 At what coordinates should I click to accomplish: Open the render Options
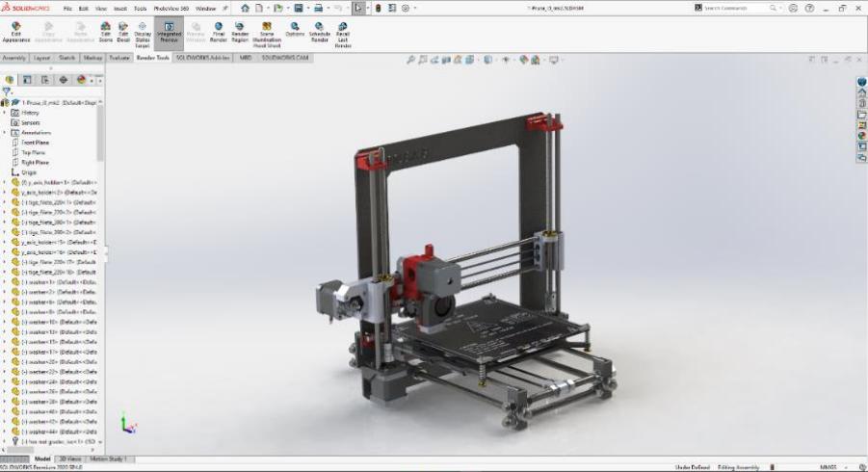pyautogui.click(x=295, y=32)
